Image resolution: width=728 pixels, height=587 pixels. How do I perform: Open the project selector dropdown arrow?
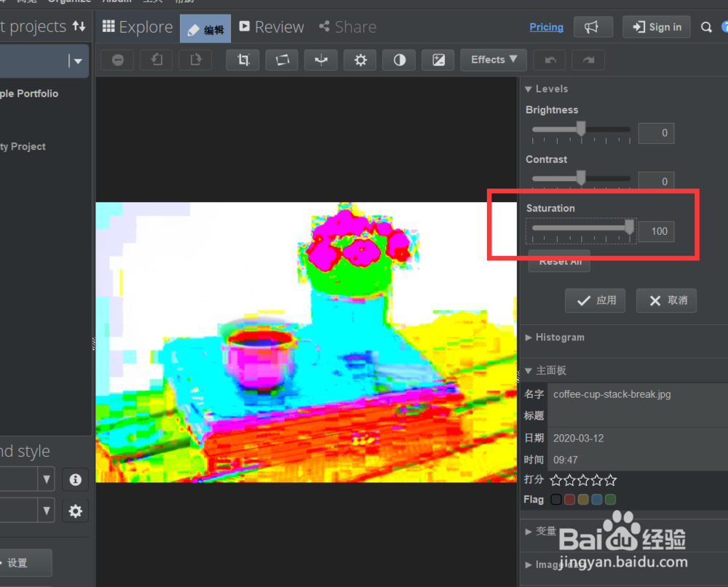pos(78,61)
